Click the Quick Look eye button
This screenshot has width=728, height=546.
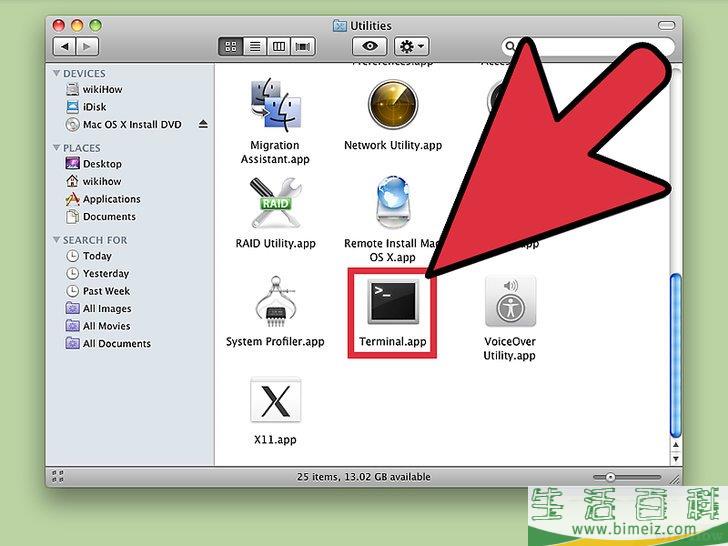pos(370,46)
